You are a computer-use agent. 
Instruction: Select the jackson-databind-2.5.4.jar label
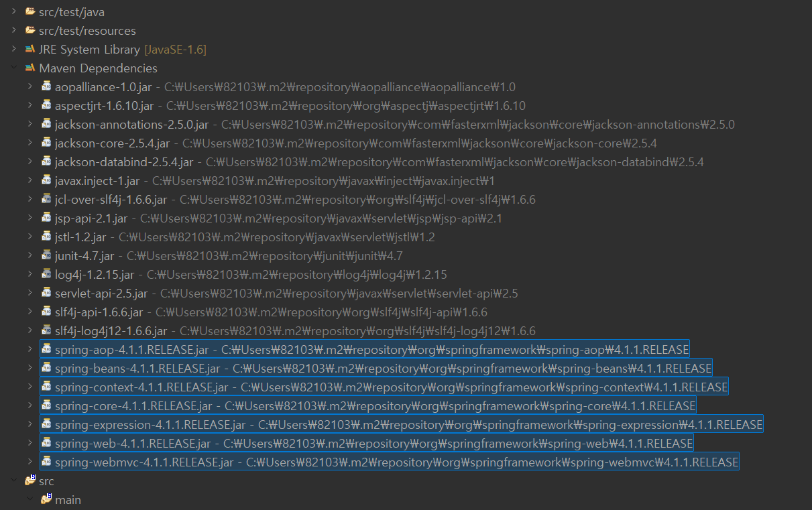124,162
